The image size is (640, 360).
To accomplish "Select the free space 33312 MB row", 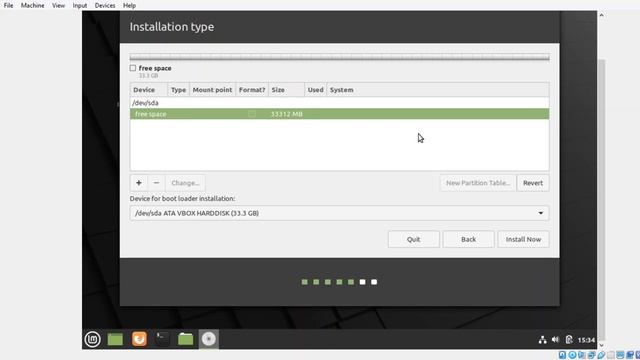I will (339, 114).
